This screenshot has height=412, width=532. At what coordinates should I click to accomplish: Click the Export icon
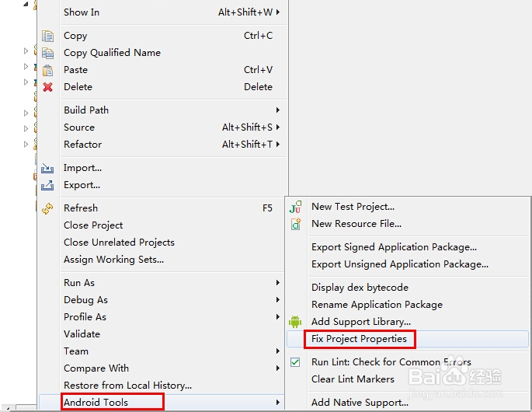pos(47,186)
